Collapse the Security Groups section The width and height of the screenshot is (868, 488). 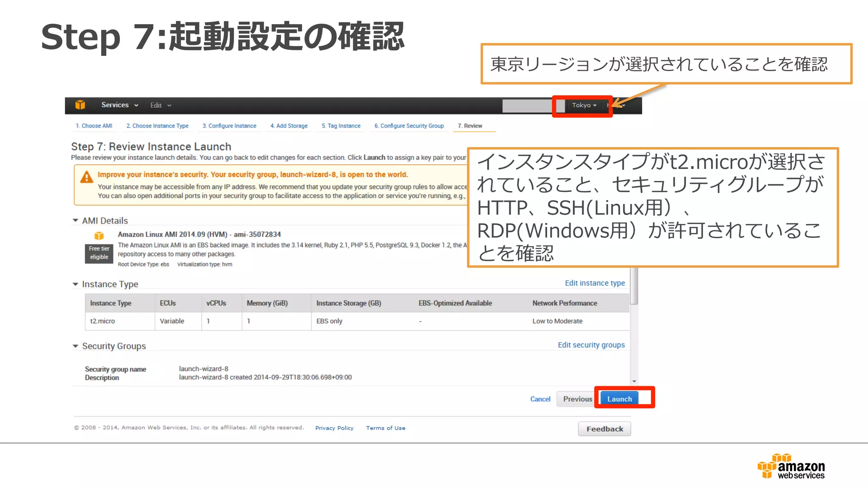coord(75,346)
